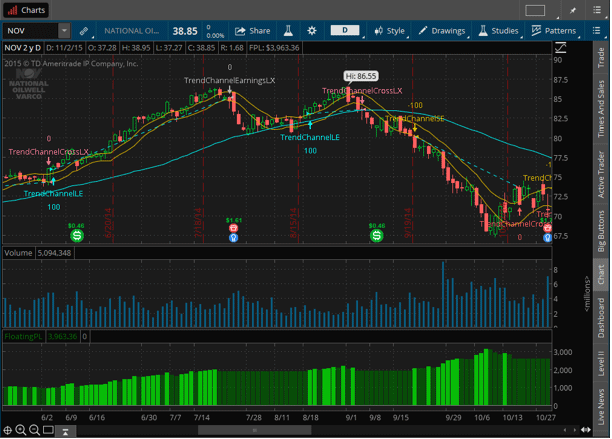This screenshot has width=612, height=439.
Task: Select the D timeframe button
Action: coord(345,30)
